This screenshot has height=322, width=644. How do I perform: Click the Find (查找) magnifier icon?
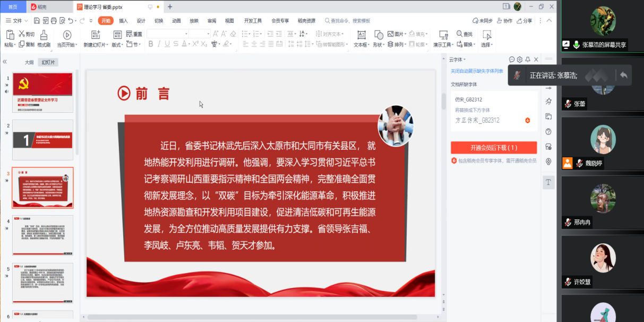[x=460, y=34]
